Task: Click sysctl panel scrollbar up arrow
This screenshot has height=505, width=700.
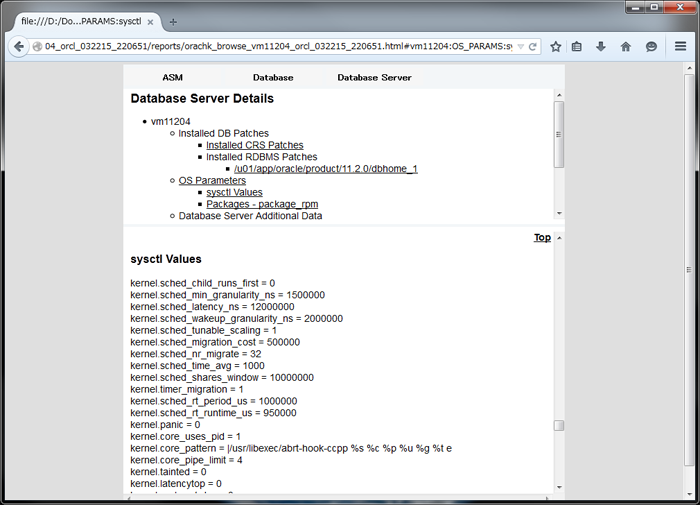Action: click(559, 238)
